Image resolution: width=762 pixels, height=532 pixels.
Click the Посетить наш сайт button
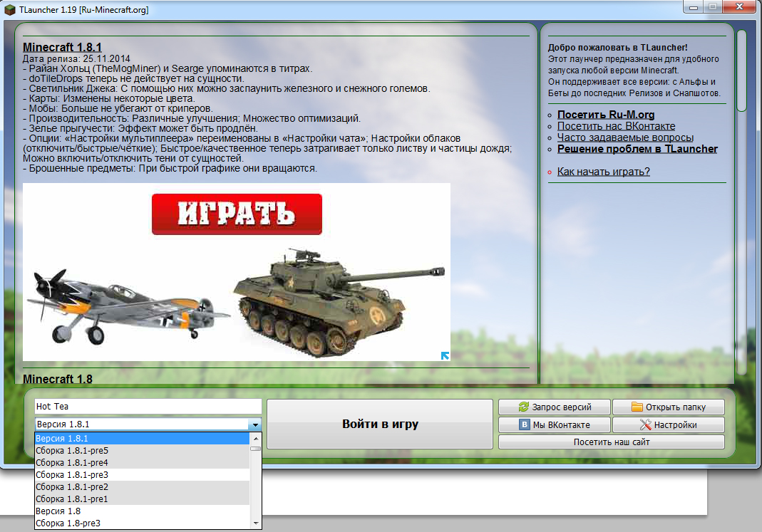click(x=612, y=442)
